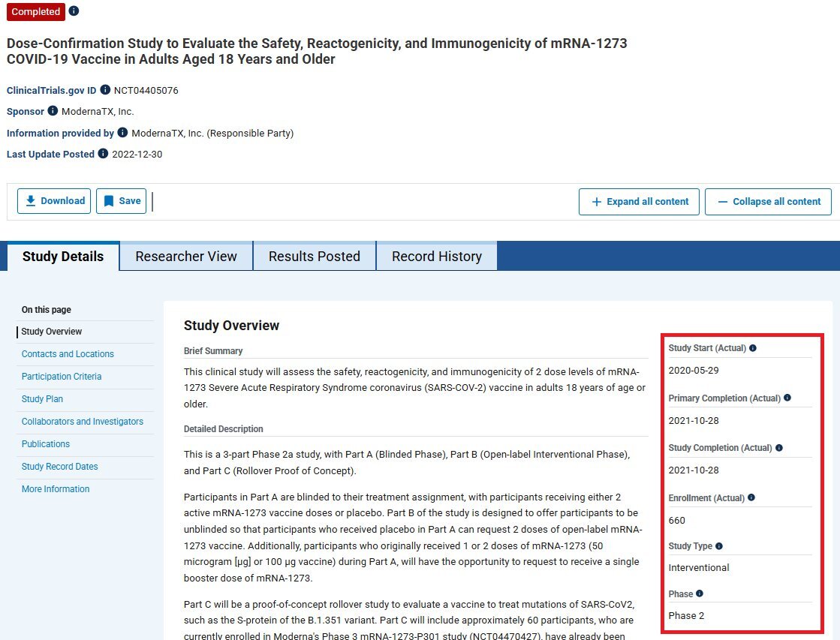840x640 pixels.
Task: Click the last update date 2022-12-30
Action: [137, 155]
